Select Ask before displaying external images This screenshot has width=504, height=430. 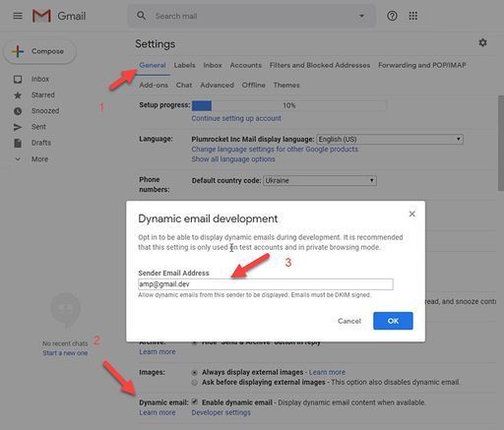pos(195,383)
